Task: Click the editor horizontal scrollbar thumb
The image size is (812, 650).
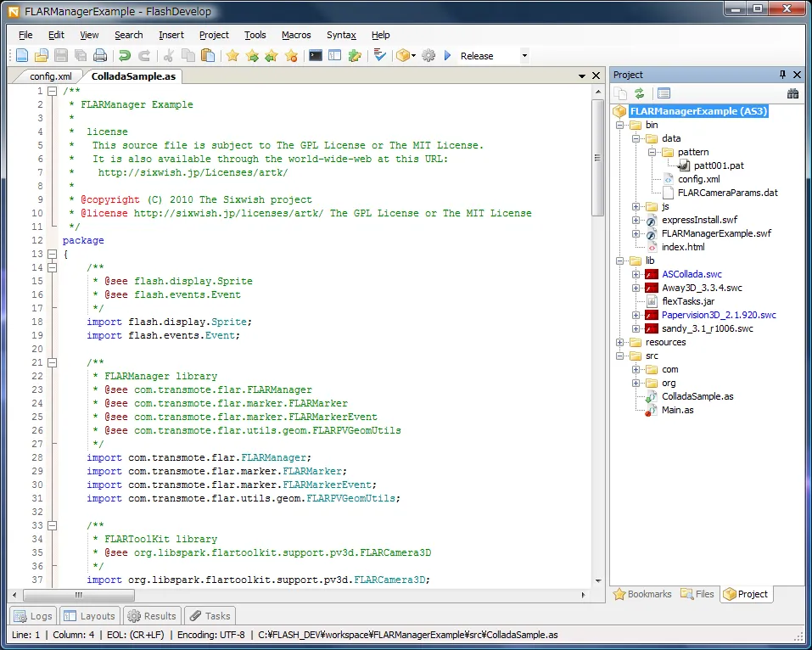Action: tap(79, 595)
